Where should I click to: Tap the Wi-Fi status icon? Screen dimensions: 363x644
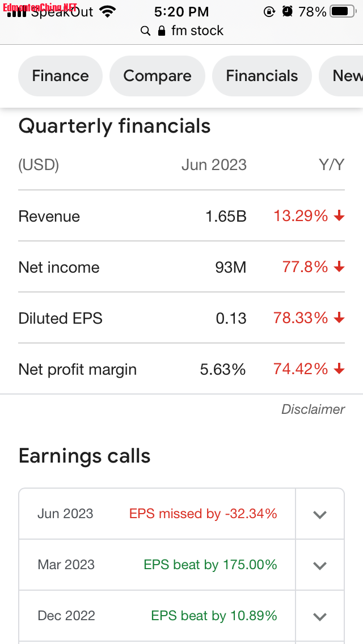[107, 11]
